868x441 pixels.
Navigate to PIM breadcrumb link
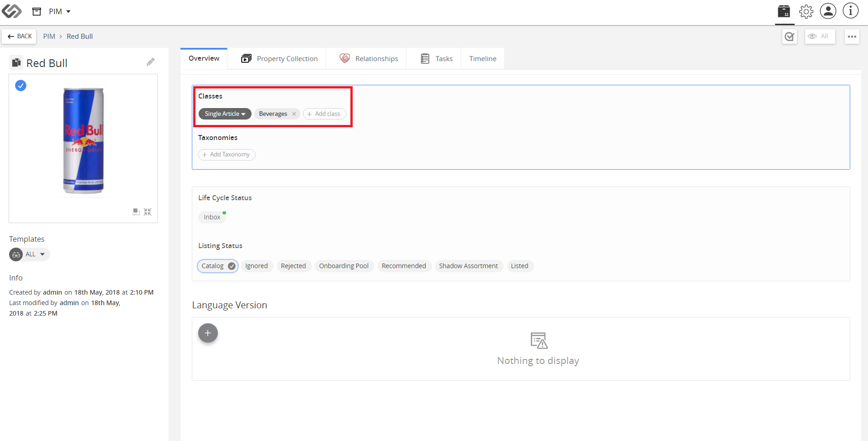49,36
